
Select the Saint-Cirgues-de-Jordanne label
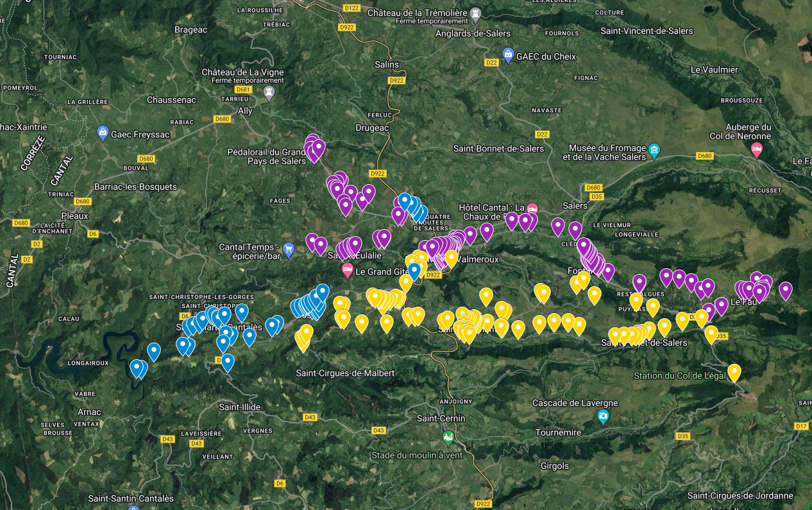(x=740, y=495)
